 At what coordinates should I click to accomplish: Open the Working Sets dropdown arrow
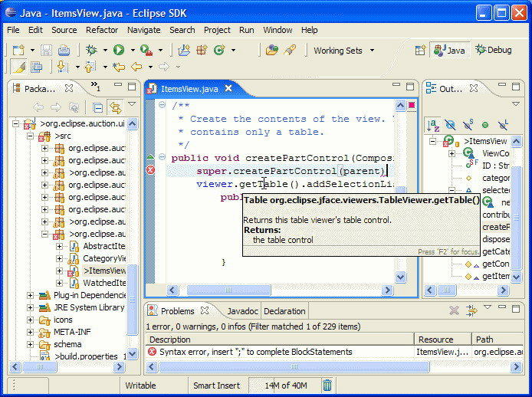373,51
